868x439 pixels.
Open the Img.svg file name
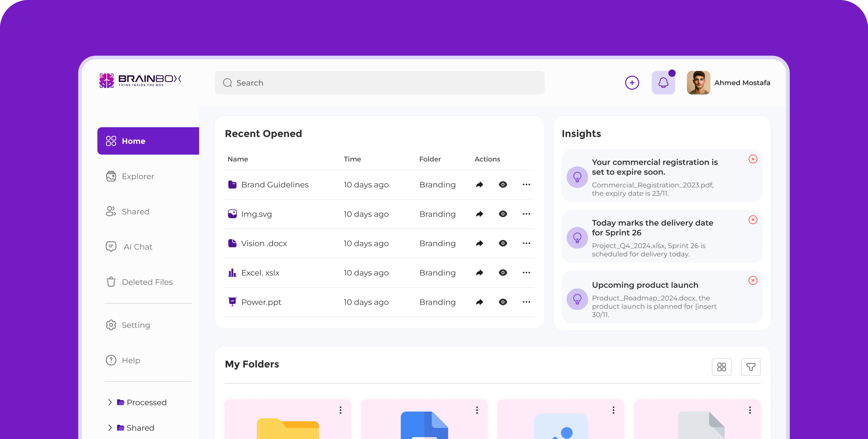click(x=256, y=214)
